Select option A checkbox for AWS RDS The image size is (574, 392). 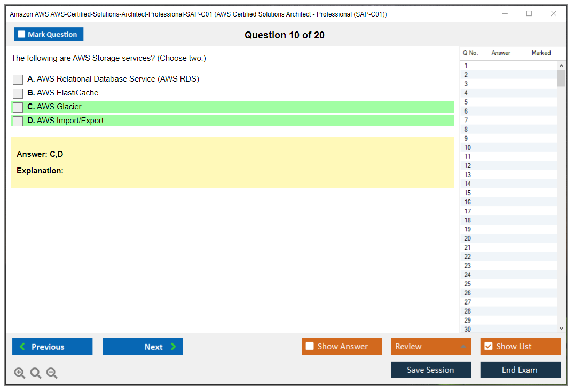tap(18, 79)
